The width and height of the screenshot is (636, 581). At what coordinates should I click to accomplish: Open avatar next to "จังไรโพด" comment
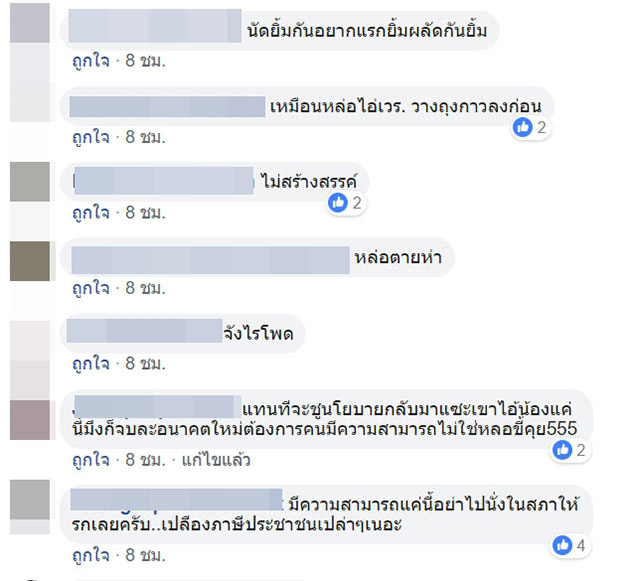tap(29, 335)
